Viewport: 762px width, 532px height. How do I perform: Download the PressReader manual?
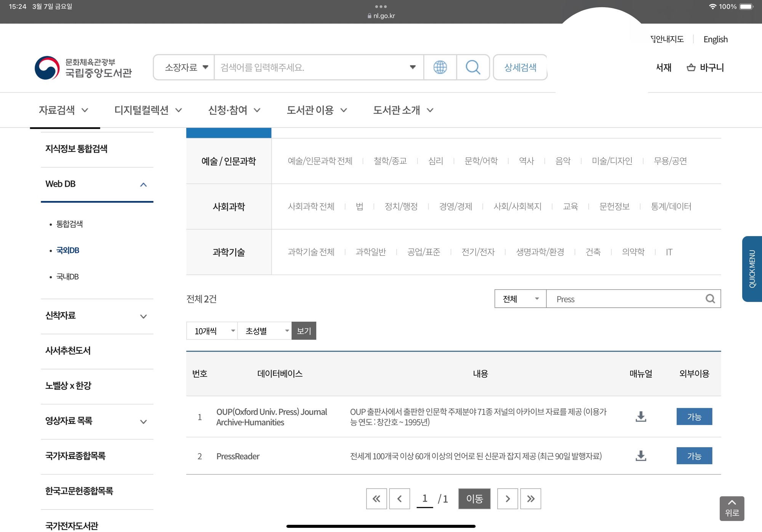[641, 456]
